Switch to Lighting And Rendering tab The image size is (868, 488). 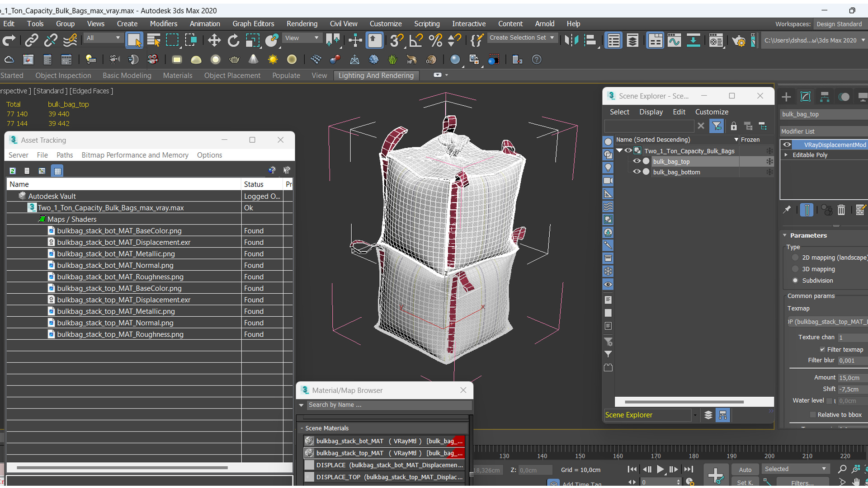tap(376, 75)
